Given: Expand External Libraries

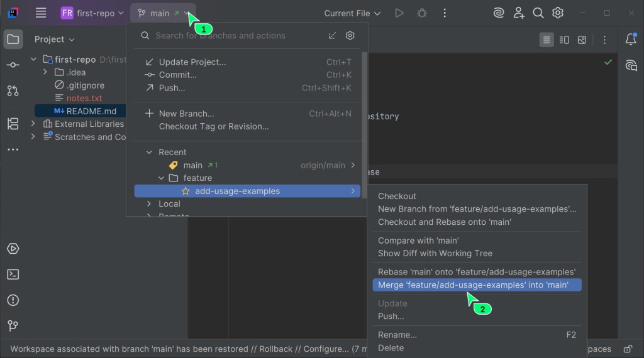Looking at the screenshot, I should (33, 124).
